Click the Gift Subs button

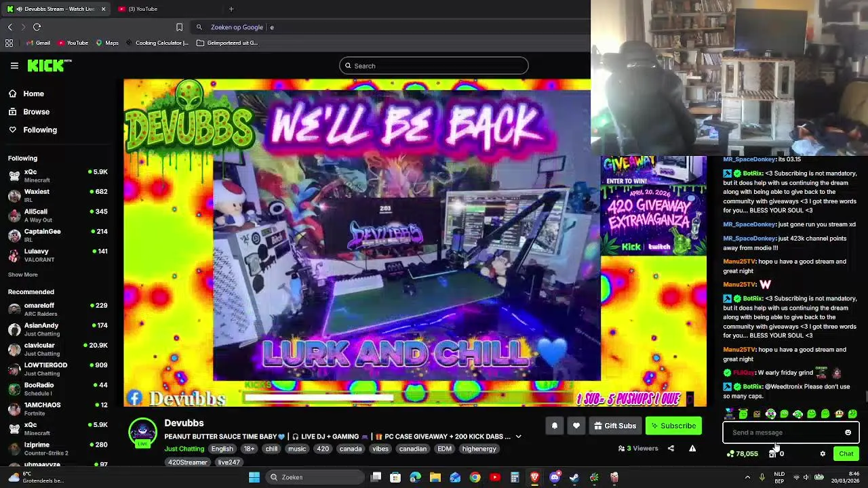click(x=615, y=426)
